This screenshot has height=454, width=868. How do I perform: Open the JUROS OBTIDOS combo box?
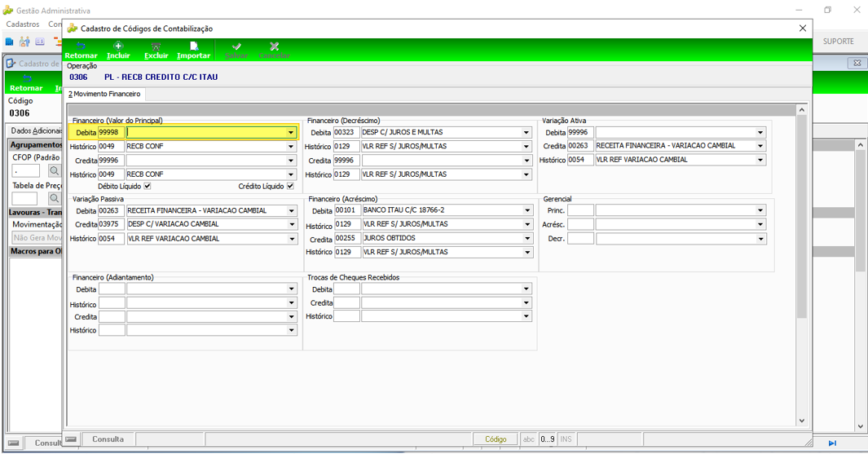point(527,238)
